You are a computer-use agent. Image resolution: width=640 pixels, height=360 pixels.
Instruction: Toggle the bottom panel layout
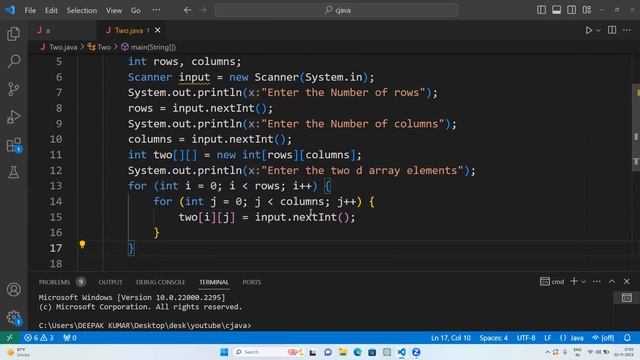[x=556, y=10]
